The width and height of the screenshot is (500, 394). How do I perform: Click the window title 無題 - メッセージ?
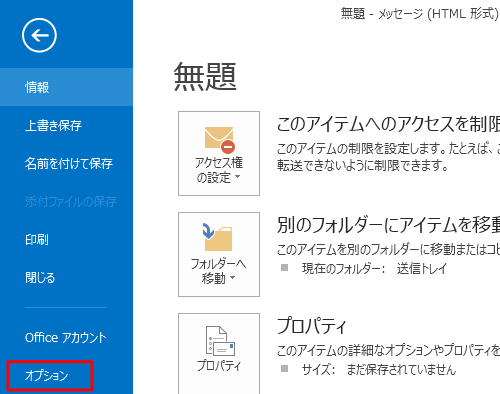[x=419, y=14]
